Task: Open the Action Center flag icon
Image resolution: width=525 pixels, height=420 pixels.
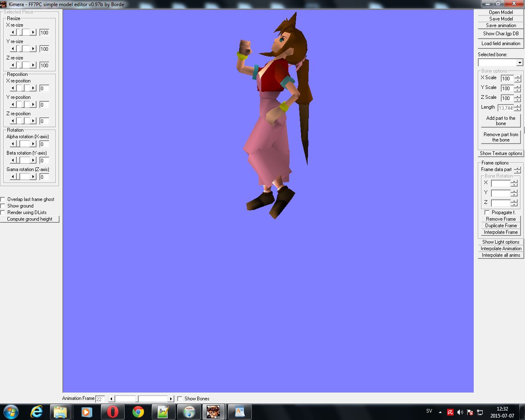Action: 470,412
